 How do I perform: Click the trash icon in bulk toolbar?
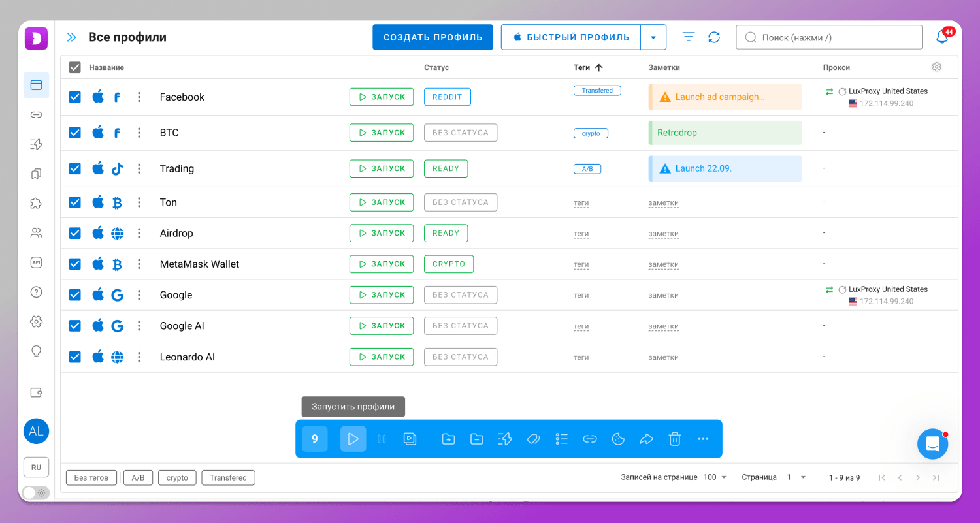pos(675,439)
